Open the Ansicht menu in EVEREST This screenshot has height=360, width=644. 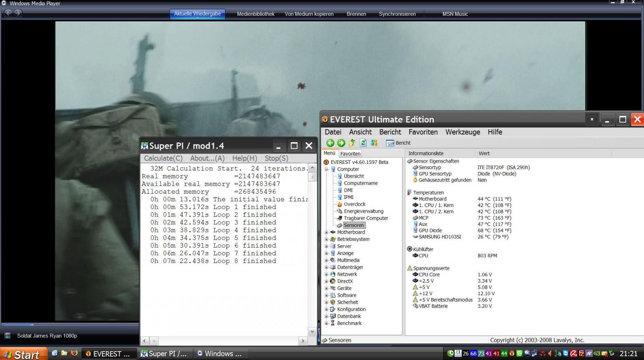[x=360, y=132]
